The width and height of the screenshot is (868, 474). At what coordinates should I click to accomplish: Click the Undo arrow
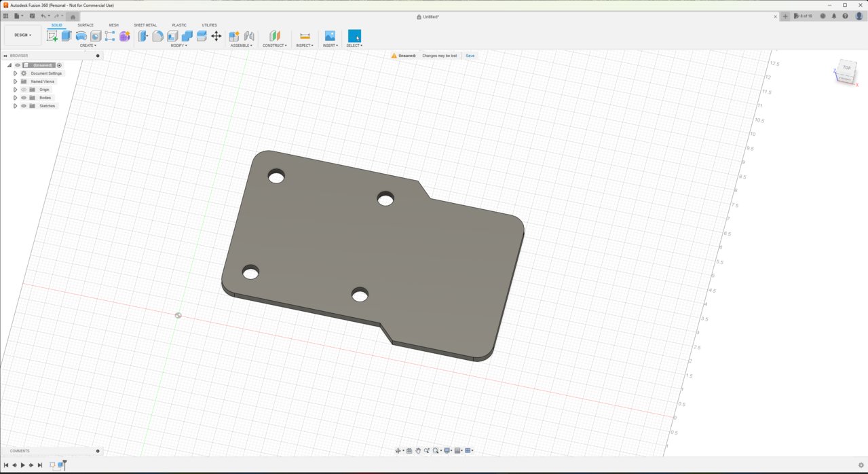[x=43, y=16]
